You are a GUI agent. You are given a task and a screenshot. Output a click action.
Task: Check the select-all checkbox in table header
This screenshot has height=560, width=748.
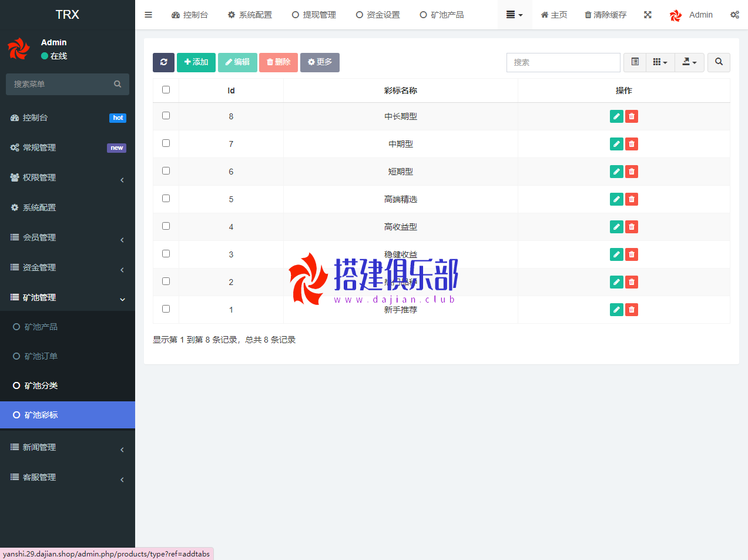pos(166,90)
